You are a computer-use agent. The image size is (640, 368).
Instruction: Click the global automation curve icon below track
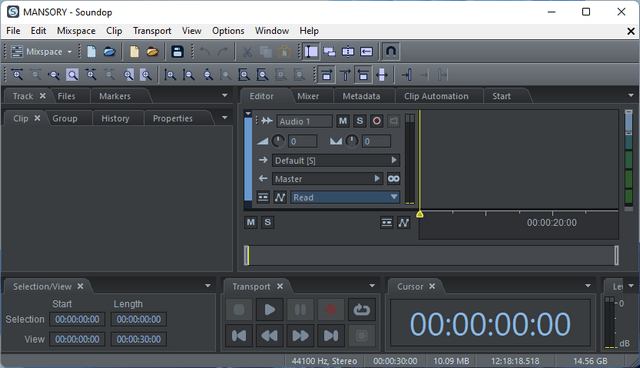tap(403, 223)
